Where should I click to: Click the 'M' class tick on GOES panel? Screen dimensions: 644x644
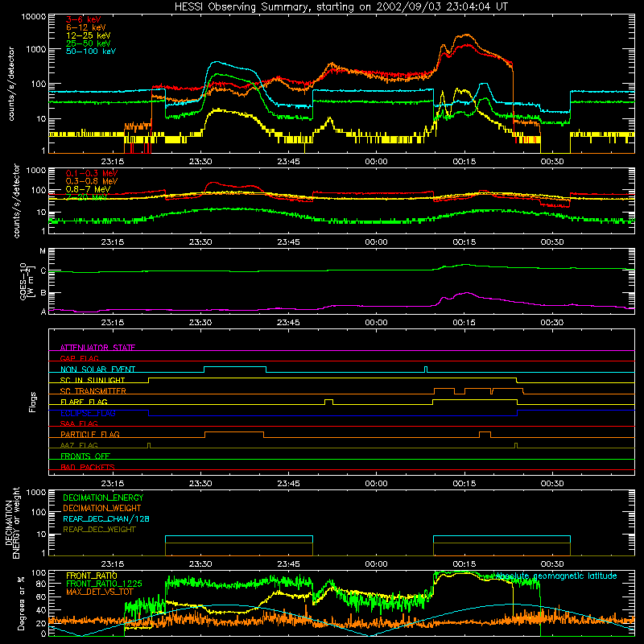tap(43, 251)
